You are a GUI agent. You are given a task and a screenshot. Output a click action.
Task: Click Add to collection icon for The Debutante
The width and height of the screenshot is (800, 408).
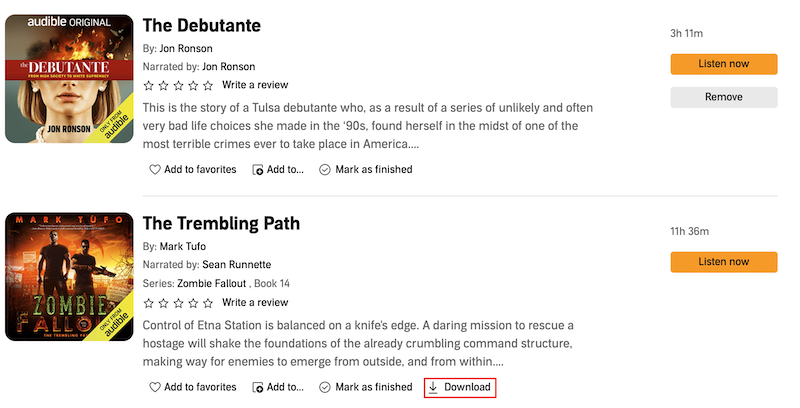pos(258,170)
